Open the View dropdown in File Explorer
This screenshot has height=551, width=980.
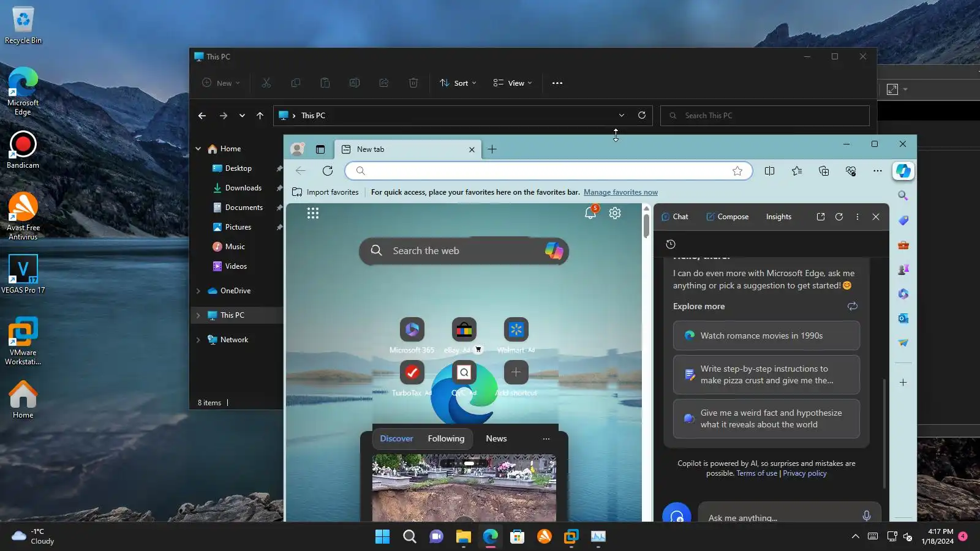coord(513,83)
